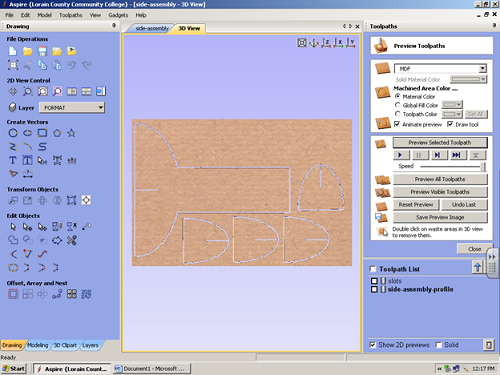Click Preview All Toolpaths button
The width and height of the screenshot is (500, 375).
(x=440, y=179)
